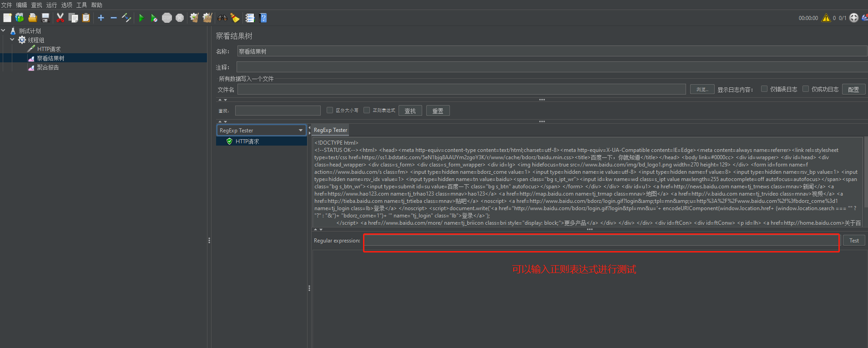Click the 查找 search button
868x348 pixels.
click(410, 111)
